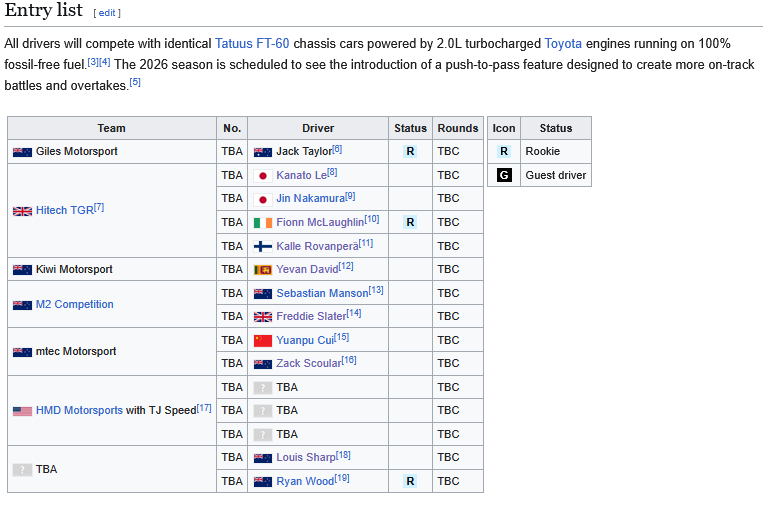Viewport: 767px width, 505px height.
Task: Open citation [17] after TJ Speed
Action: 204,408
